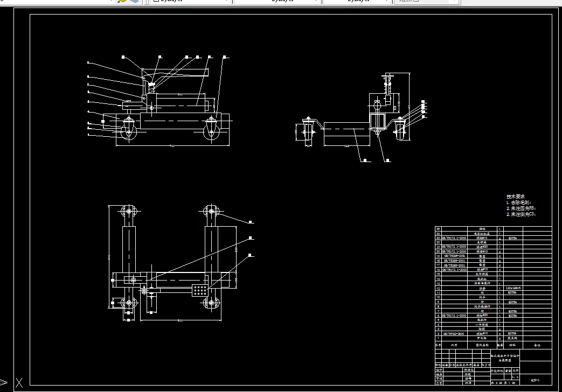Image resolution: width=562 pixels, height=392 pixels.
Task: Select "GB/T5782-2000" code in parts row 2
Action: pyautogui.click(x=454, y=334)
